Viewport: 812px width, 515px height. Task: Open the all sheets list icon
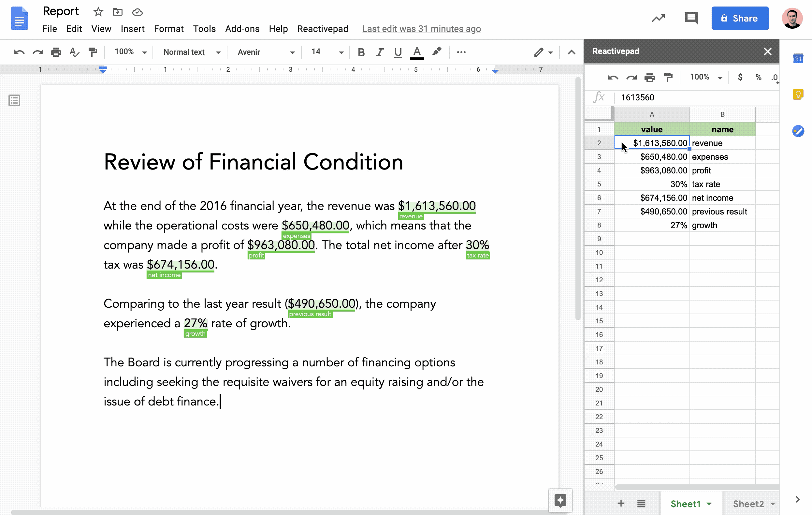(x=641, y=504)
